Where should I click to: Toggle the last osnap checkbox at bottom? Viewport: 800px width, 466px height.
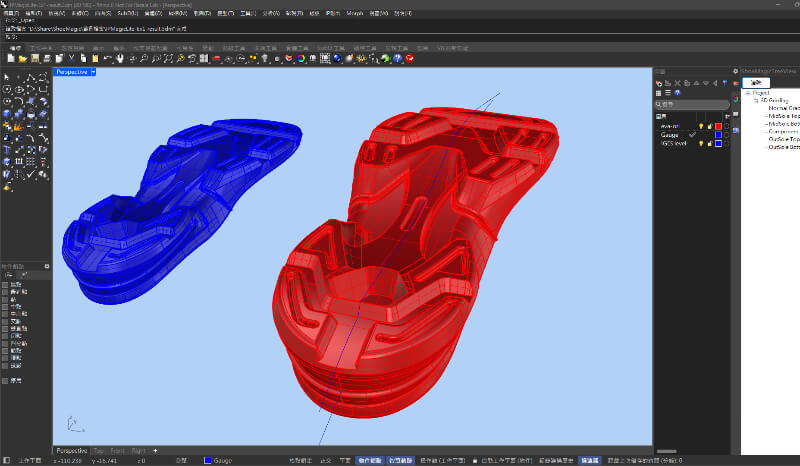pos(5,381)
